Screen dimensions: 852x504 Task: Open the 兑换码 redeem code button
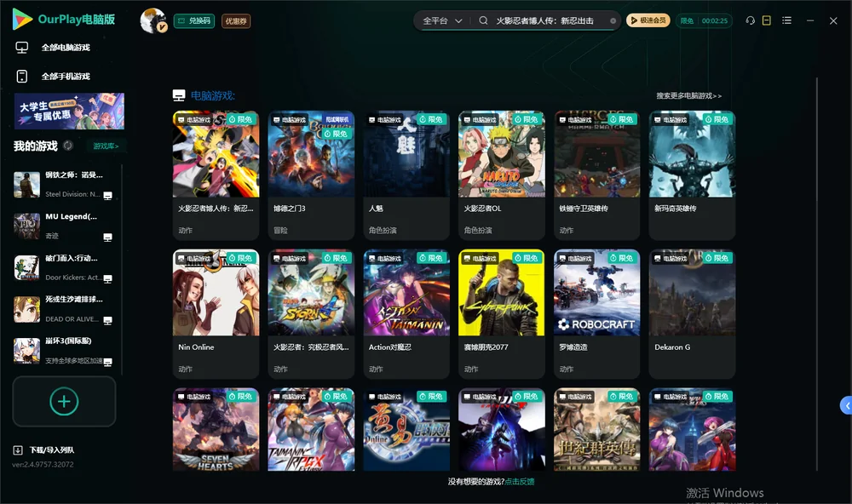click(194, 21)
